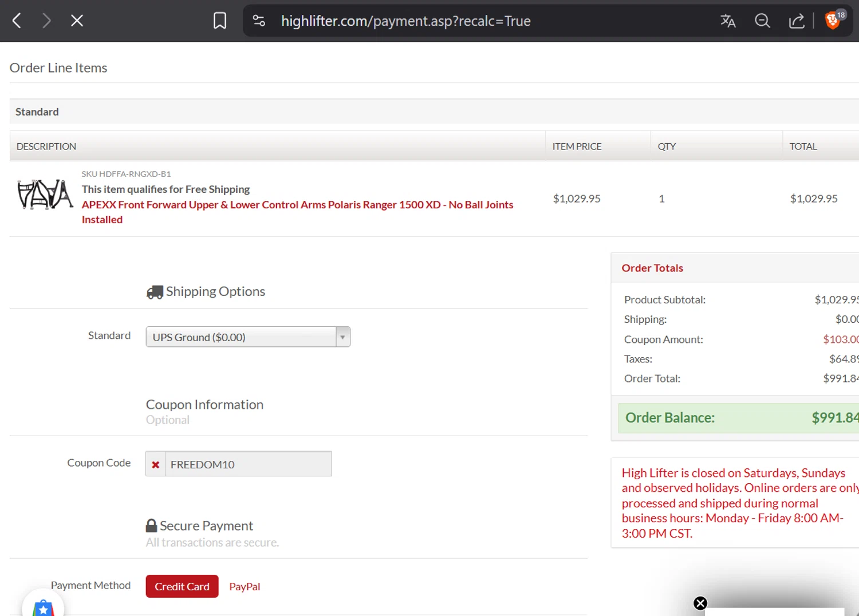Go back to the previous page
859x616 pixels.
[17, 21]
